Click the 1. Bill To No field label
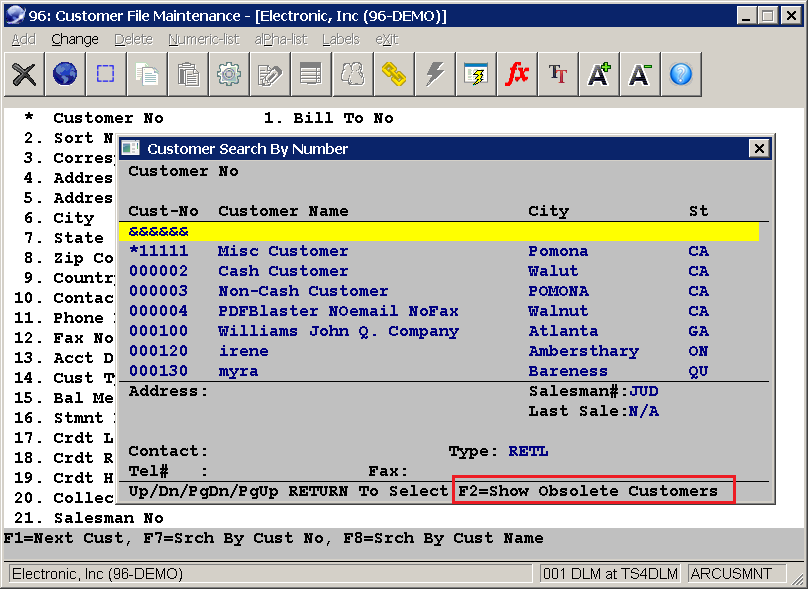The image size is (808, 589). (329, 118)
